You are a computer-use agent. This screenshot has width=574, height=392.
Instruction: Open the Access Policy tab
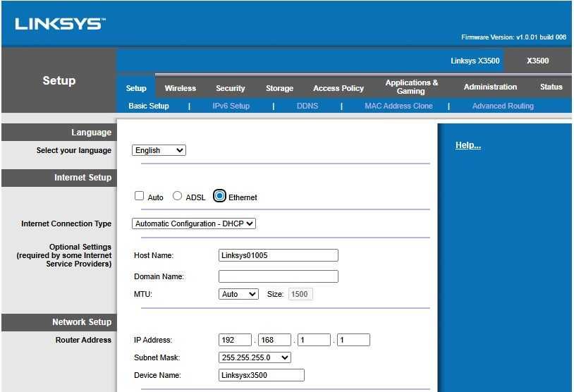(x=338, y=88)
